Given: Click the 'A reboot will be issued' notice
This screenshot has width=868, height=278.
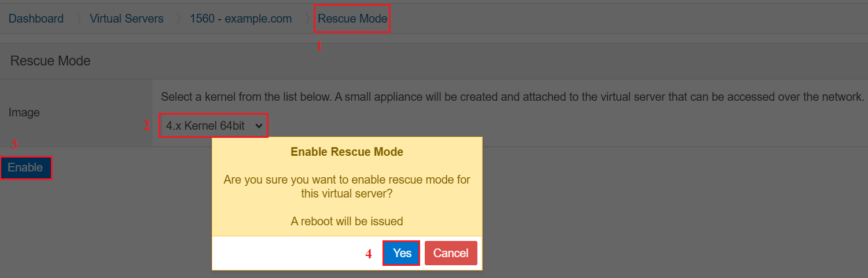Looking at the screenshot, I should click(x=347, y=221).
